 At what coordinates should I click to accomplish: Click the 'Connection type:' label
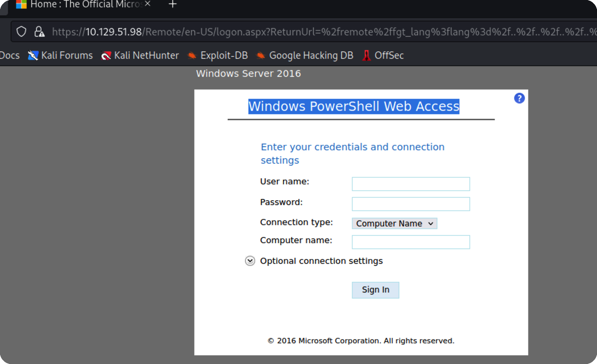(x=296, y=222)
